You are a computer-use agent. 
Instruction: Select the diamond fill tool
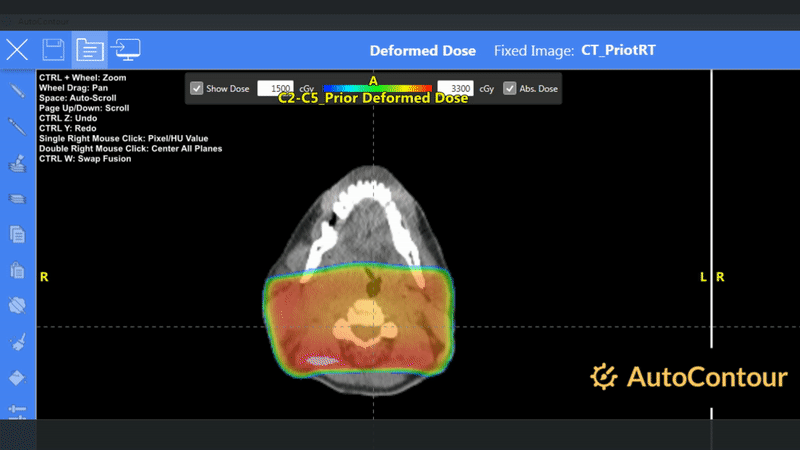(x=17, y=378)
